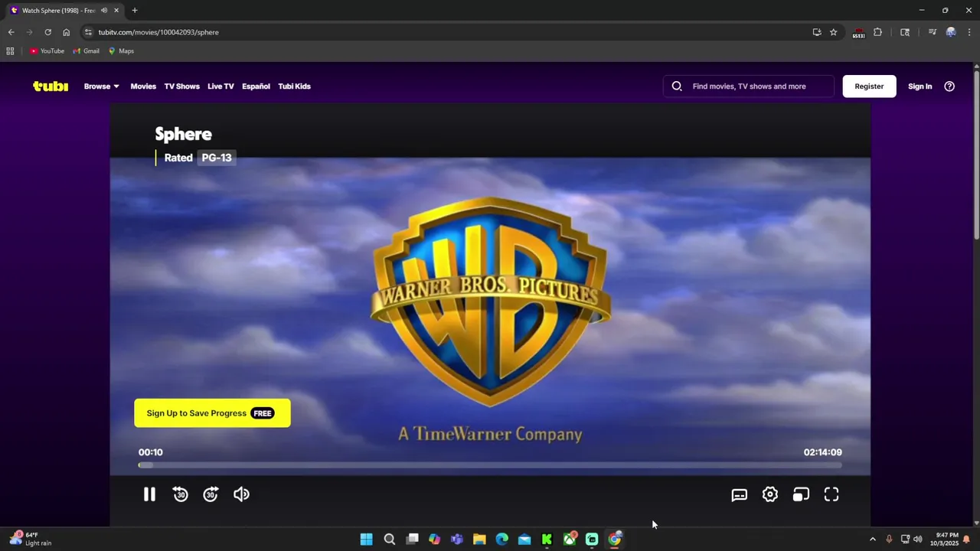This screenshot has width=980, height=551.
Task: Open the YouTube bookmark
Action: coord(47,51)
